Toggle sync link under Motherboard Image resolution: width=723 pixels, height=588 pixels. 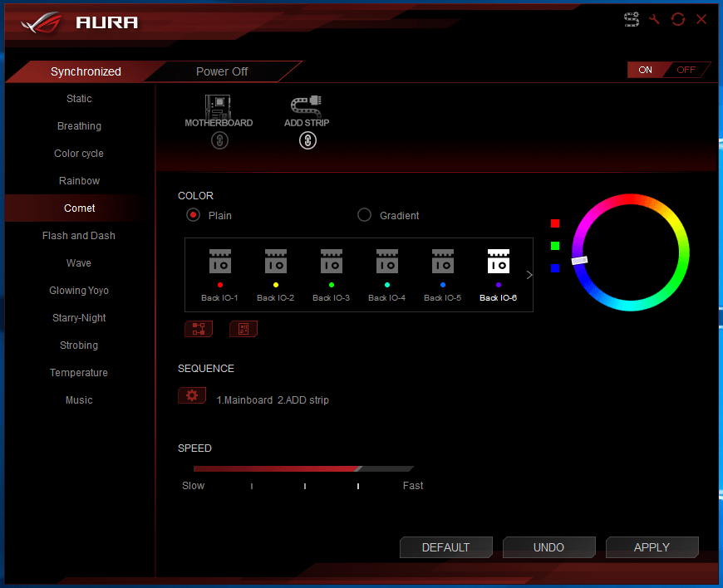tap(219, 140)
